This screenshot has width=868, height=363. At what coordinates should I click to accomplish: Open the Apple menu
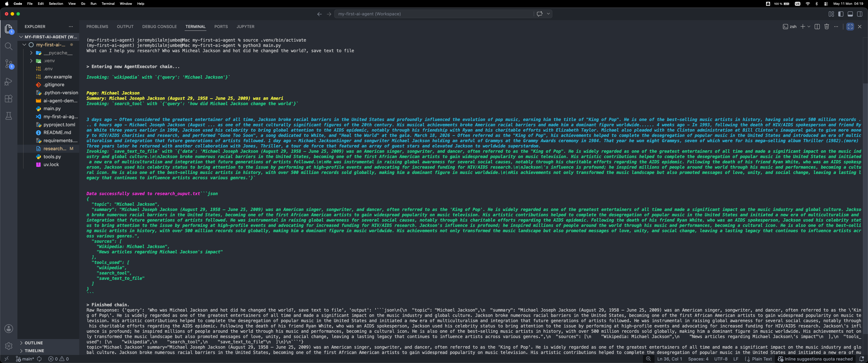point(7,4)
